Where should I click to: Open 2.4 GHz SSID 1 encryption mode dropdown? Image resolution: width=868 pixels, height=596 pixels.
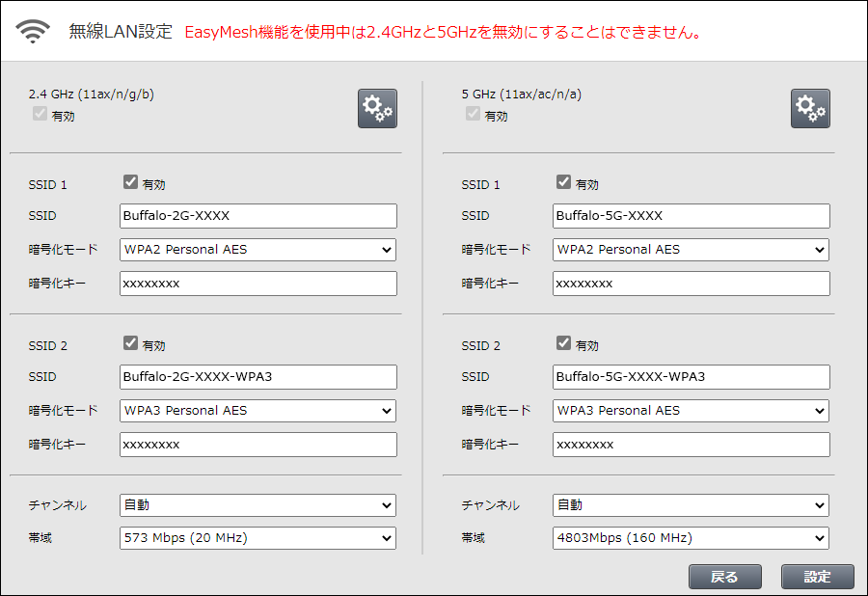(258, 250)
